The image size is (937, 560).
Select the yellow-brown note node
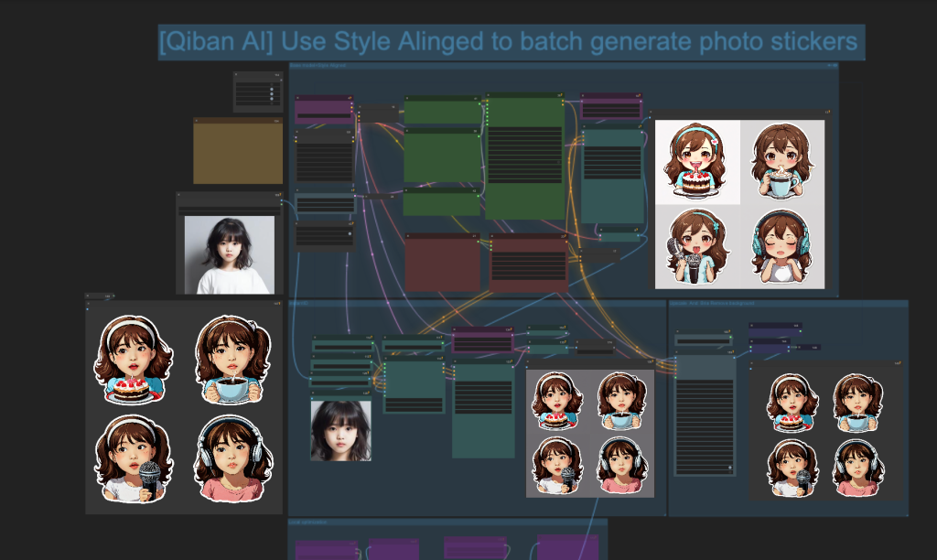(238, 151)
